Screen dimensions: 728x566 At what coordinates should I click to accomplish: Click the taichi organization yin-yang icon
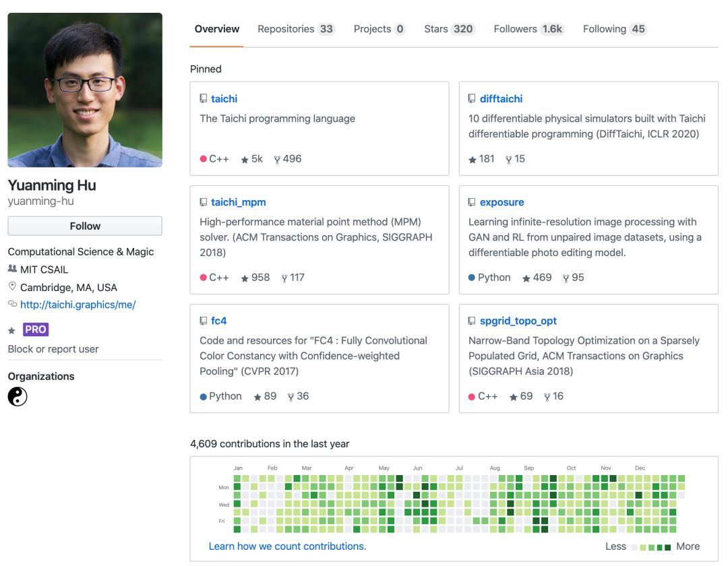pos(18,397)
